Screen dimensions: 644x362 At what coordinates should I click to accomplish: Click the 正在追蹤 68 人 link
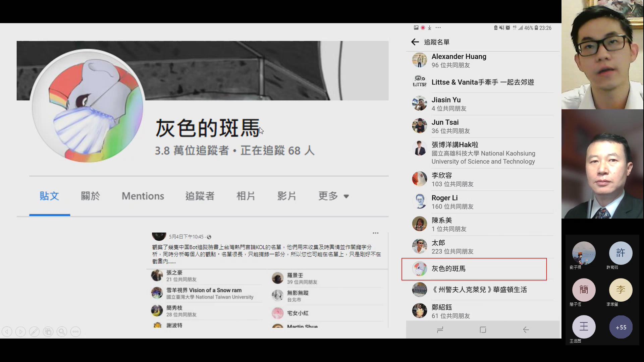[277, 150]
